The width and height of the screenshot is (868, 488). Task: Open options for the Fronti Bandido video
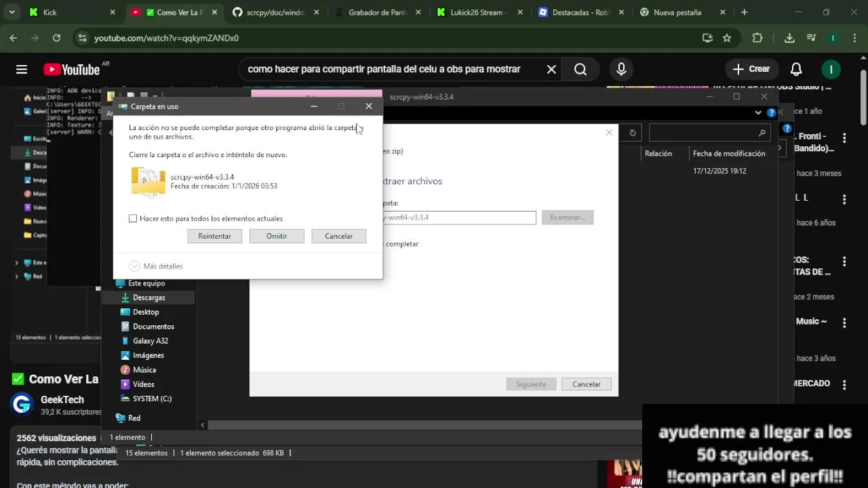coord(844,138)
